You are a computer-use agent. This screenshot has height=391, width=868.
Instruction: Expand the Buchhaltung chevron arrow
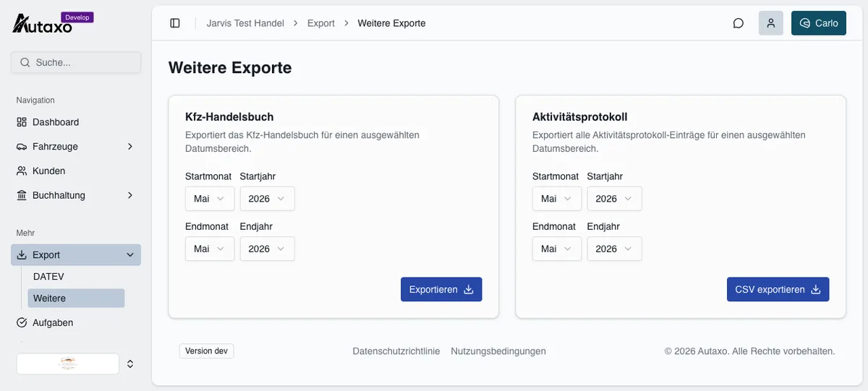coord(130,195)
